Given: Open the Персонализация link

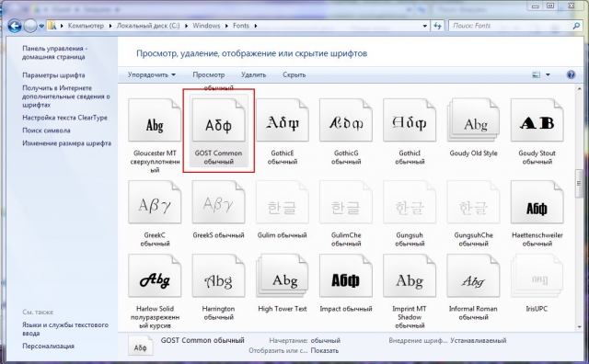Looking at the screenshot, I should 48,346.
